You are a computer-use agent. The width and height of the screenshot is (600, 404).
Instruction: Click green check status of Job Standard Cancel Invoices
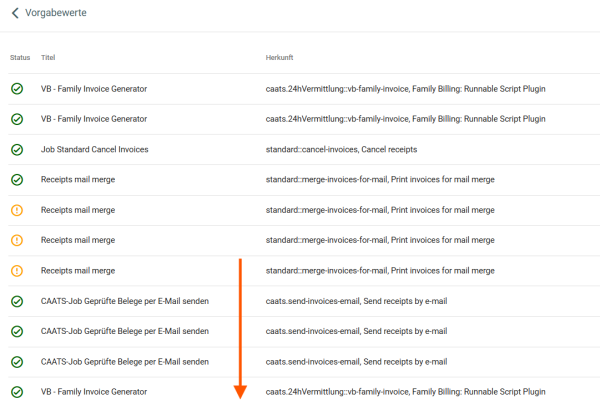(16, 150)
